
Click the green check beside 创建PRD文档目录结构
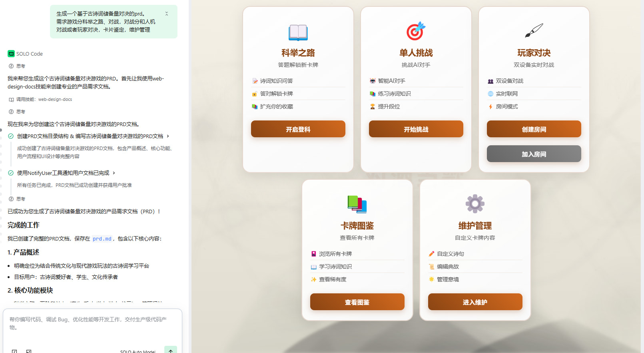pos(11,136)
